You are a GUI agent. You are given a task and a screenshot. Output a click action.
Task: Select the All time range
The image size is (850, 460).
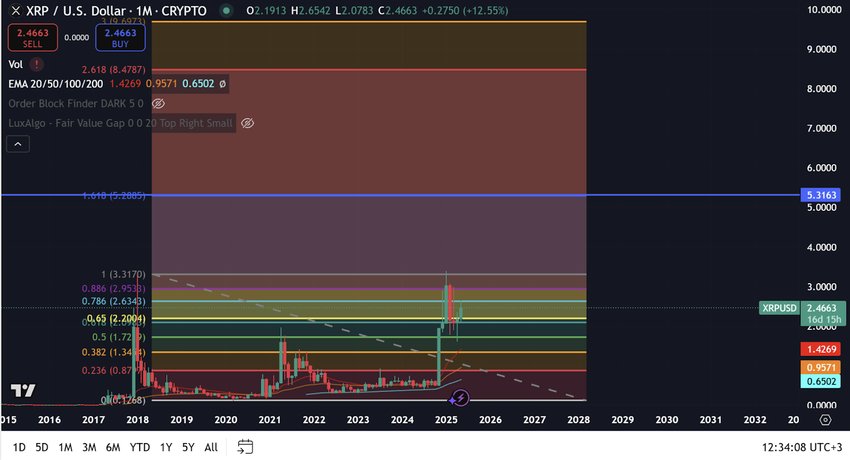pos(211,447)
